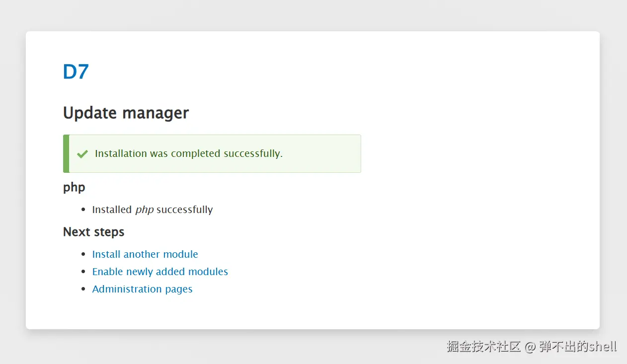Screen dimensions: 627x364
Task: Click the 掘金技术社区 watermark text
Action: tap(483, 346)
